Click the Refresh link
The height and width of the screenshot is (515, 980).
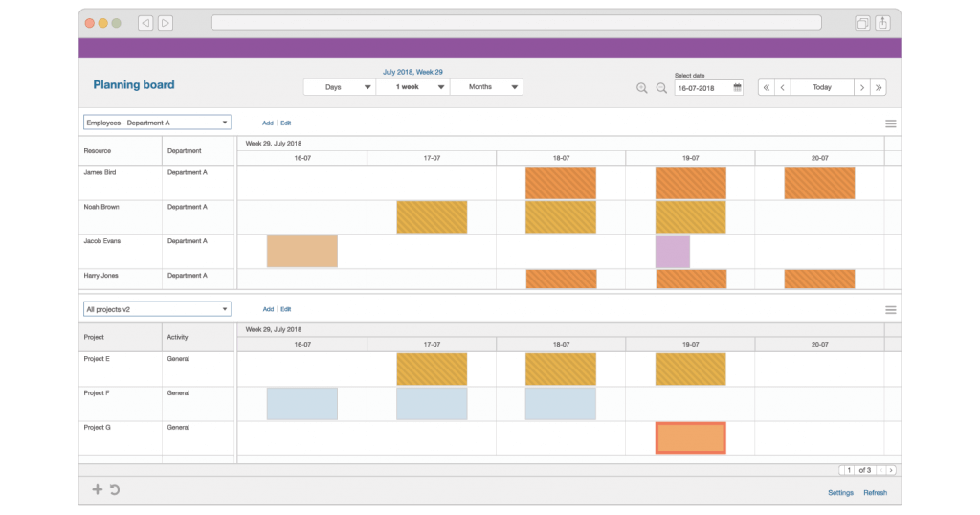pyautogui.click(x=875, y=493)
